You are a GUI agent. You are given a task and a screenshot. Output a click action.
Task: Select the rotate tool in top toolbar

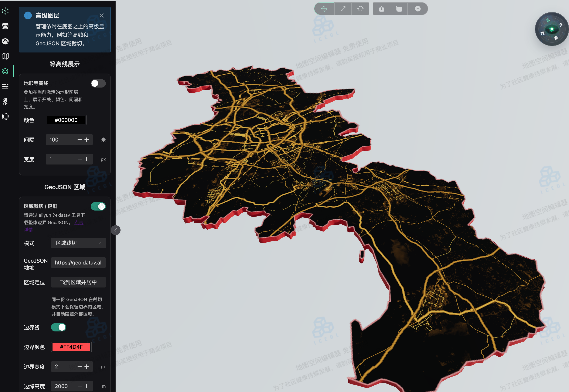(360, 9)
